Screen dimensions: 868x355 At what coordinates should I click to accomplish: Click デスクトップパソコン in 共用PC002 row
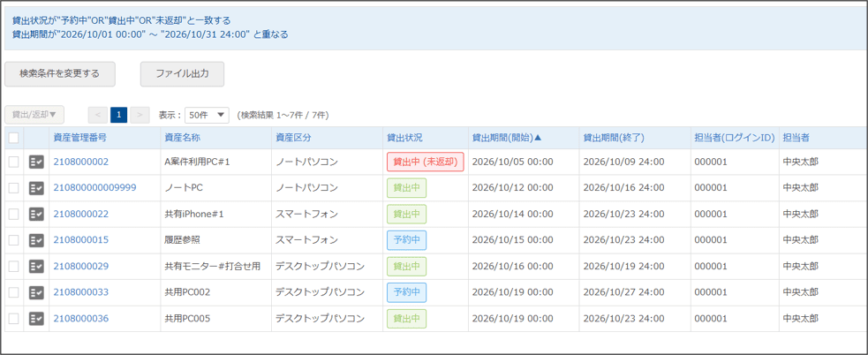[320, 292]
